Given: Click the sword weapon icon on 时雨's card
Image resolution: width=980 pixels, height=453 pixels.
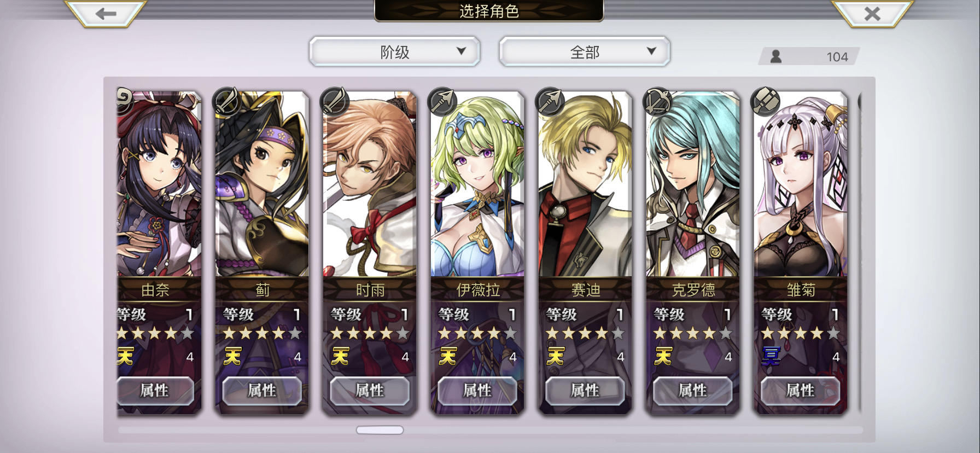Looking at the screenshot, I should pos(333,101).
